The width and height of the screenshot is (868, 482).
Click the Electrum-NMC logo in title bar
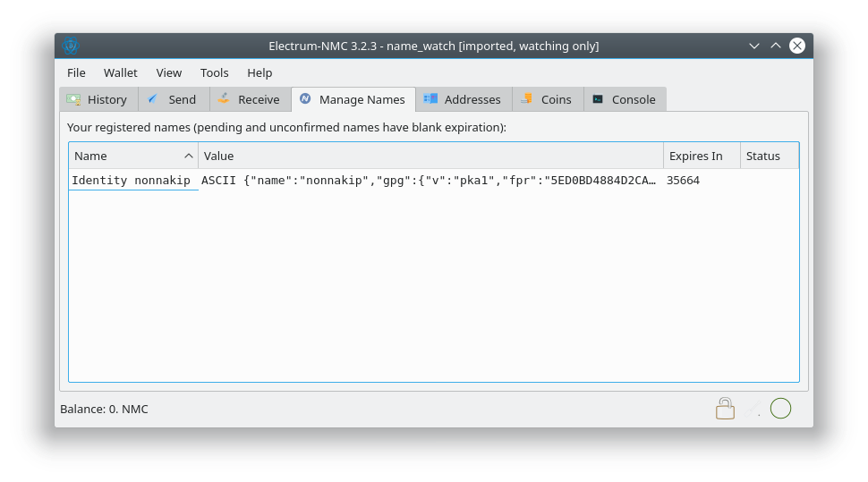[x=71, y=46]
